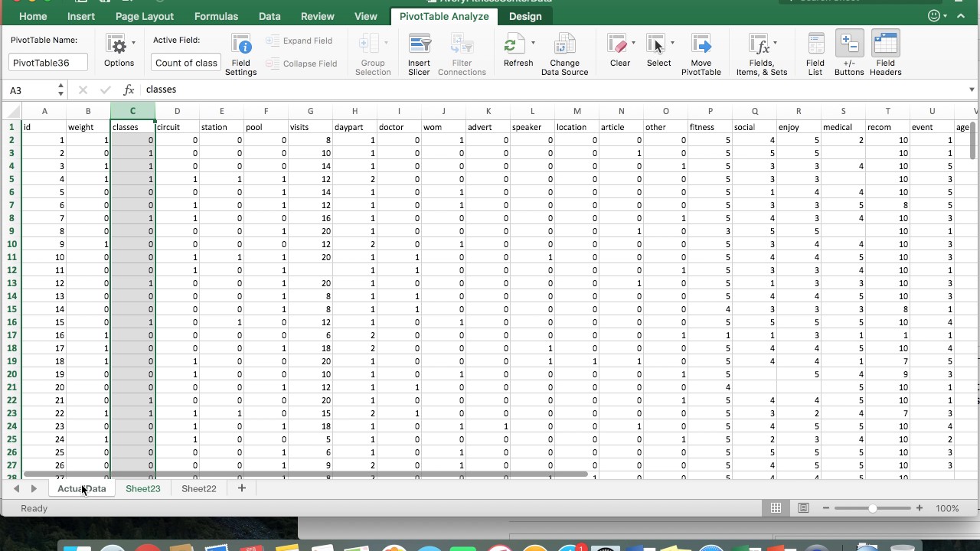Open the Options dropdown arrow
Screen dimensions: 980x551
(133, 43)
